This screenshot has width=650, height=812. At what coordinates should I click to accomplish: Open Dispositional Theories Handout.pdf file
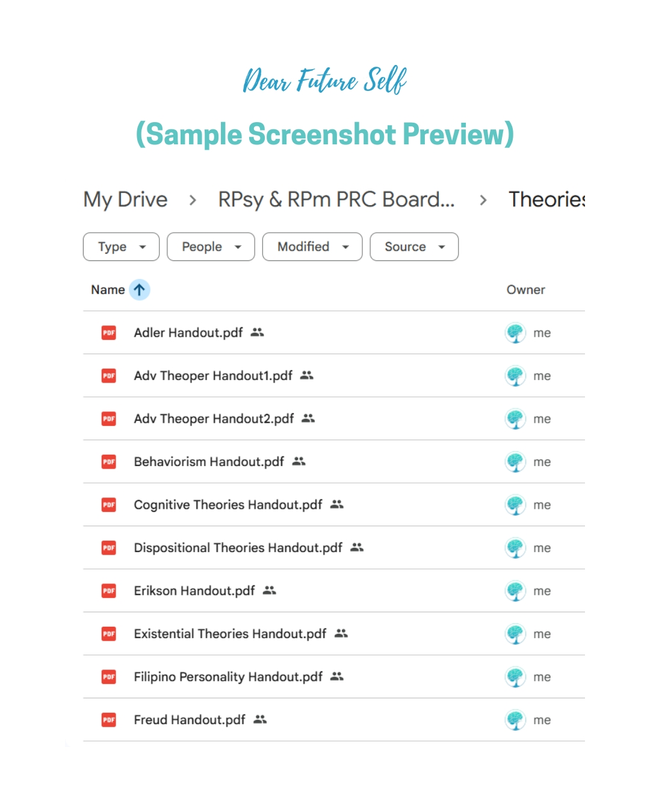tap(238, 548)
